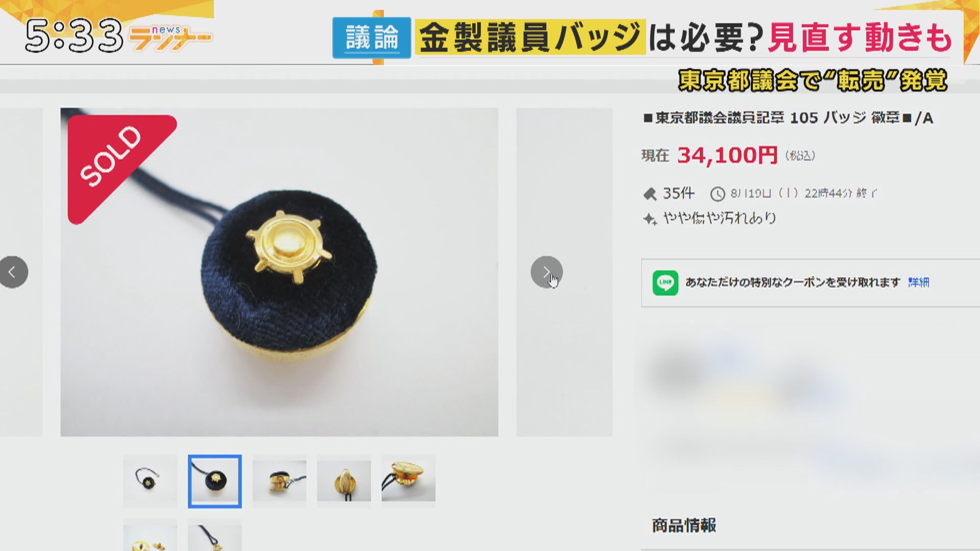Select the highlighted second thumbnail

pos(215,481)
